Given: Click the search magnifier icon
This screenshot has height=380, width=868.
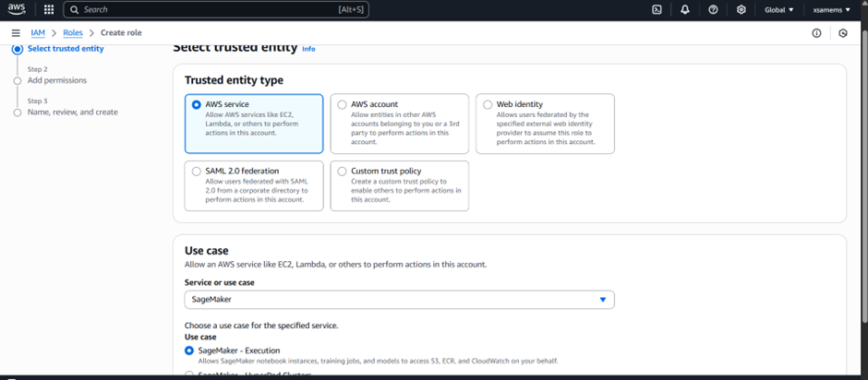Looking at the screenshot, I should pyautogui.click(x=75, y=9).
